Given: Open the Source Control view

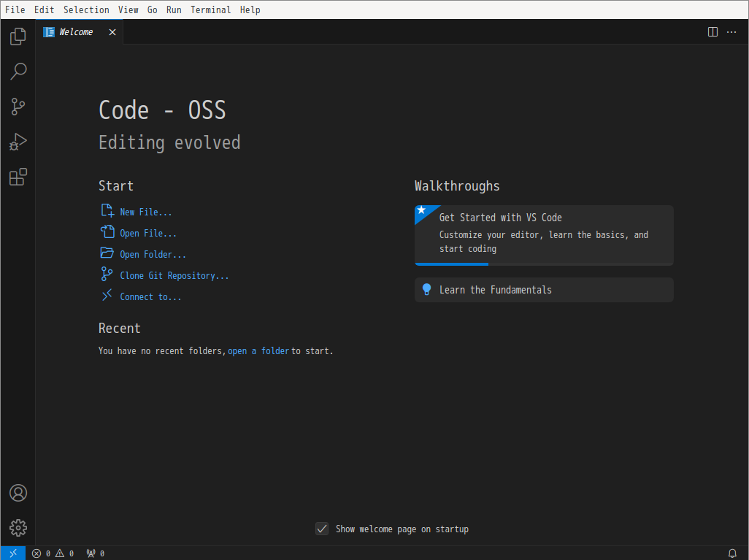Looking at the screenshot, I should tap(18, 107).
